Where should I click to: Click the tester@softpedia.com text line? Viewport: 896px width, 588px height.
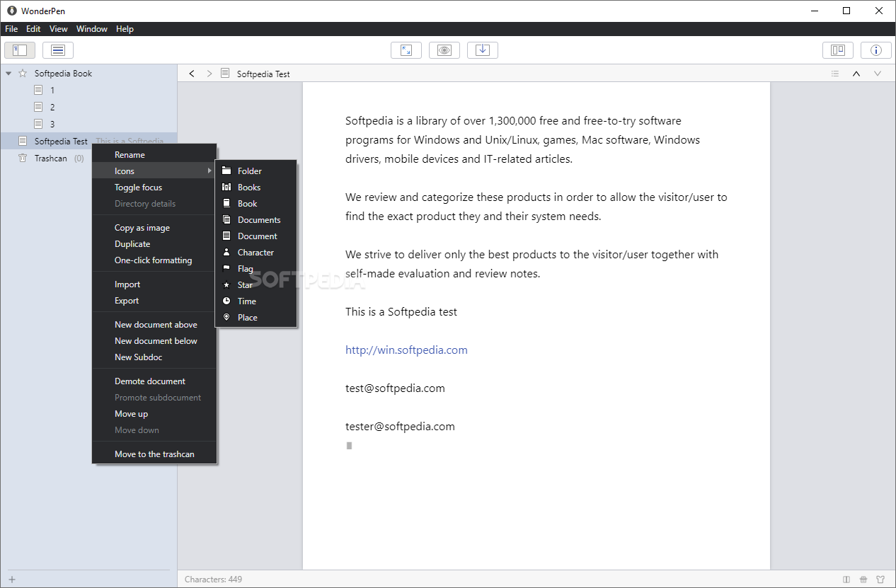click(x=400, y=426)
